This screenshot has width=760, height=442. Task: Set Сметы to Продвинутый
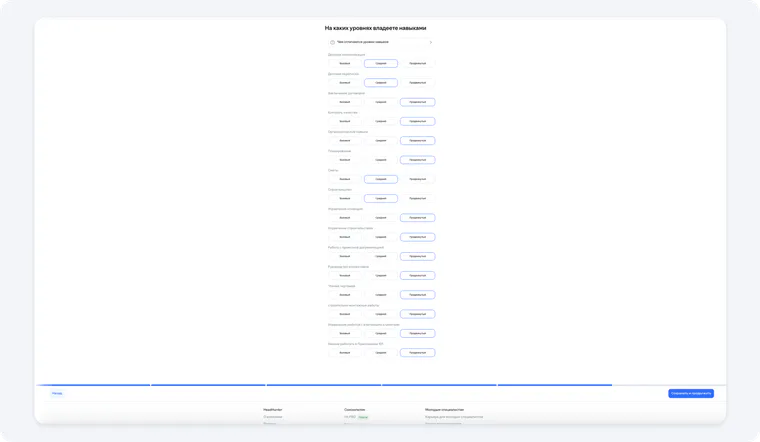417,179
